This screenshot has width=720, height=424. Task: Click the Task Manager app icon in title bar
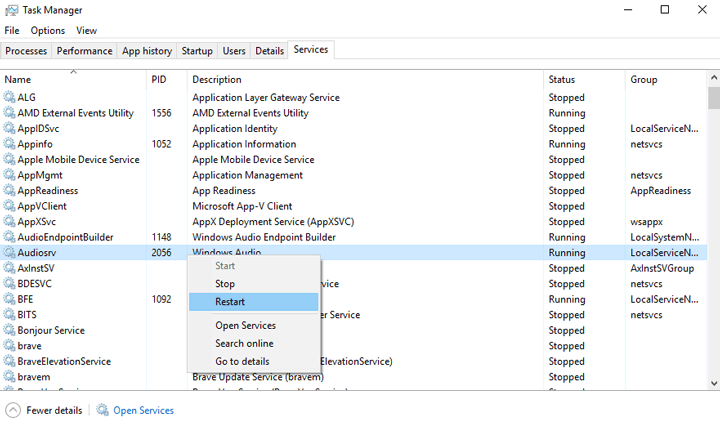[11, 10]
